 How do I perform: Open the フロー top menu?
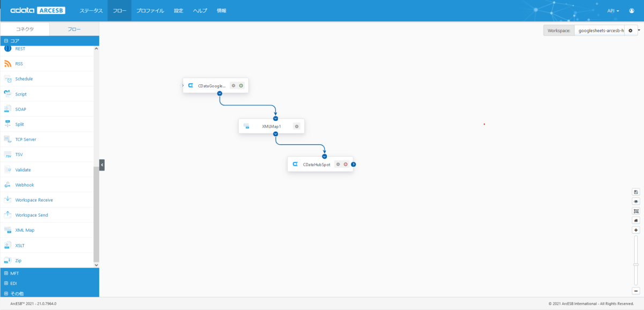click(x=119, y=11)
